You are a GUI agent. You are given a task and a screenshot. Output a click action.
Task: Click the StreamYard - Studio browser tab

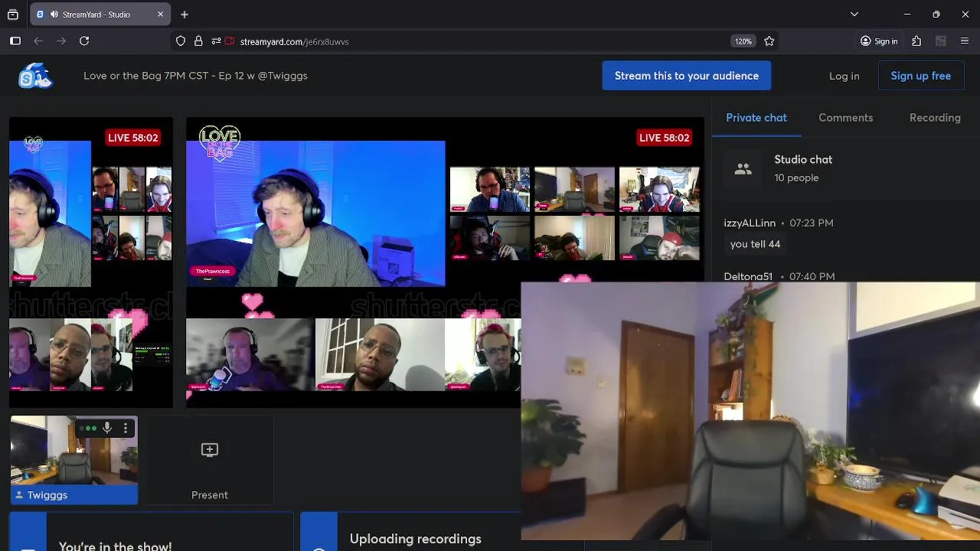[100, 15]
